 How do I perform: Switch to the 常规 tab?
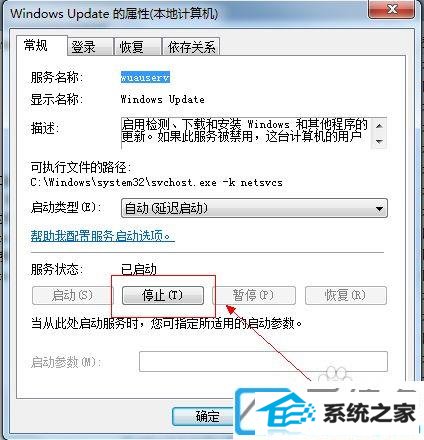point(37,45)
